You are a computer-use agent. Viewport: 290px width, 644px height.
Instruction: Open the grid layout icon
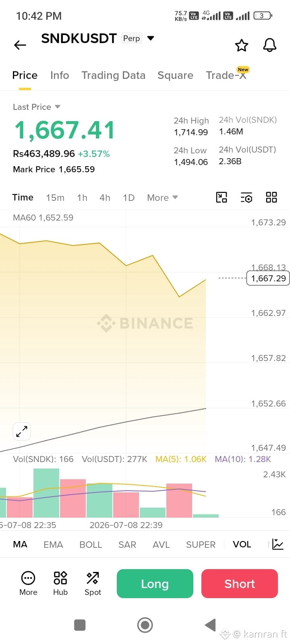(x=271, y=197)
